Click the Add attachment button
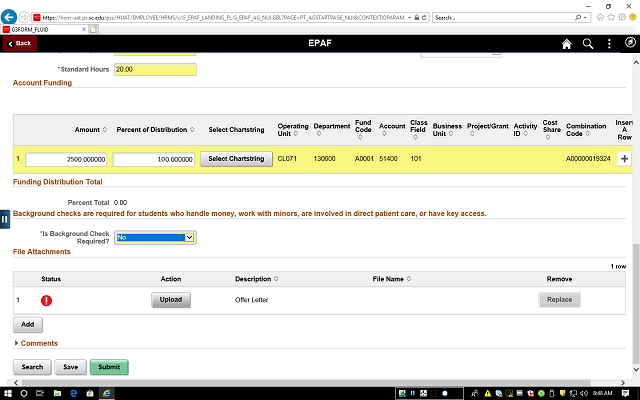The height and width of the screenshot is (400, 640). tap(28, 325)
